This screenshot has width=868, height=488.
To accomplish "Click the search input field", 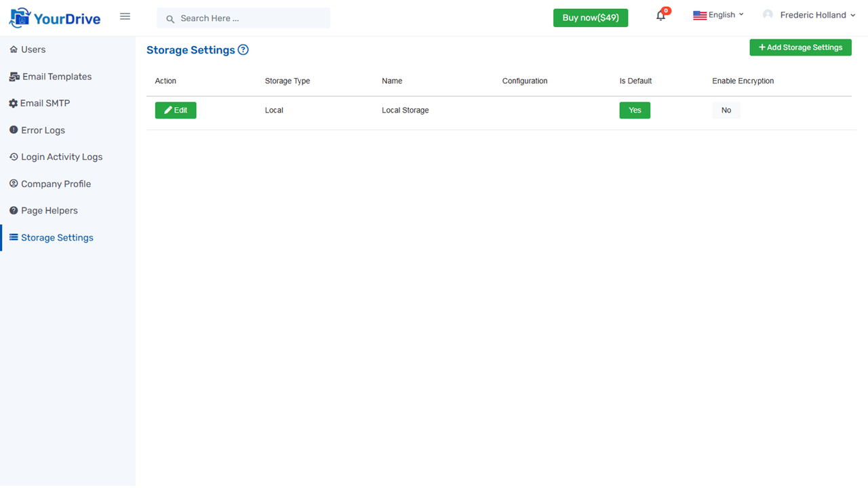I will [x=243, y=18].
